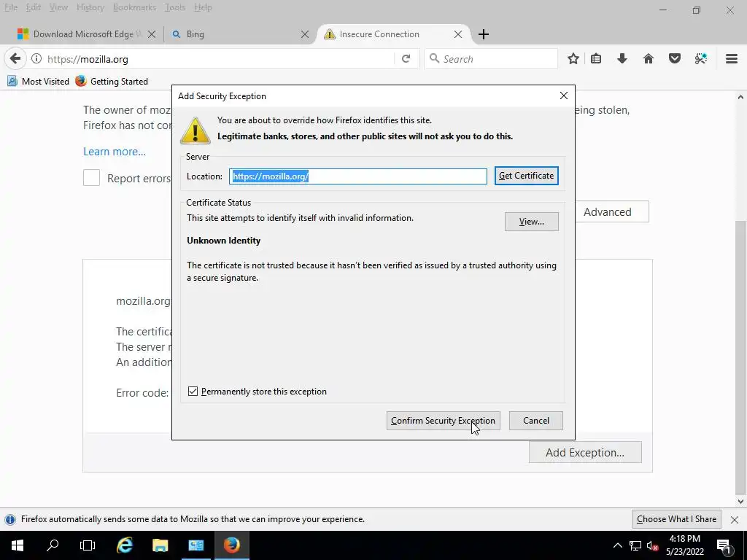Open network status tray icon
The image size is (747, 560).
pos(635,545)
